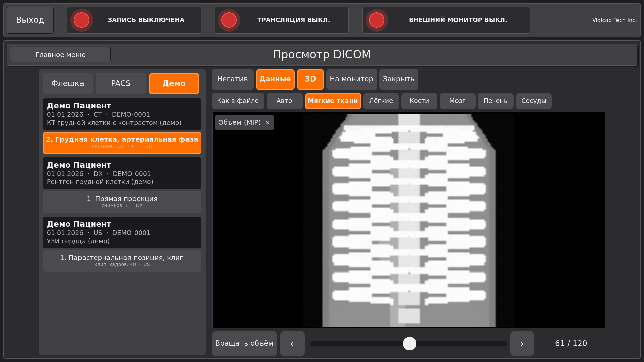The image size is (644, 362).
Task: Select the Как в файле window preset
Action: [238, 101]
